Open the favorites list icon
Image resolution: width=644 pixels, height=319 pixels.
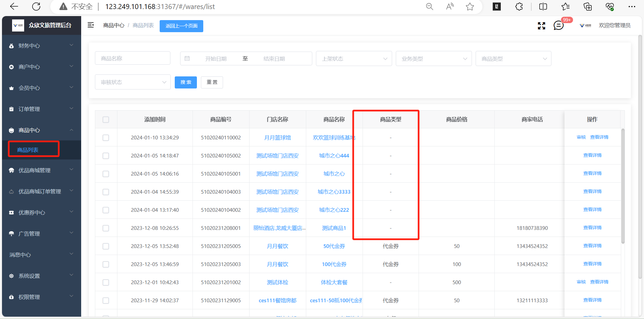(566, 7)
